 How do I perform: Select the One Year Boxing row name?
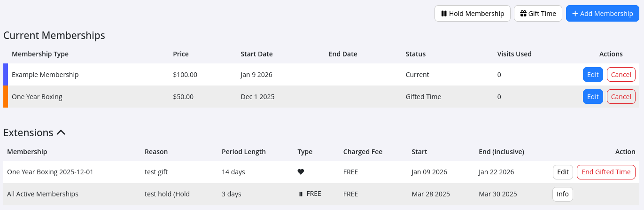click(37, 97)
